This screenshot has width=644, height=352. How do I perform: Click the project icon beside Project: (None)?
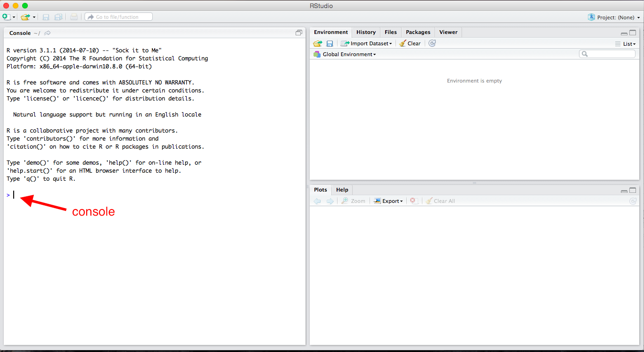coord(591,17)
